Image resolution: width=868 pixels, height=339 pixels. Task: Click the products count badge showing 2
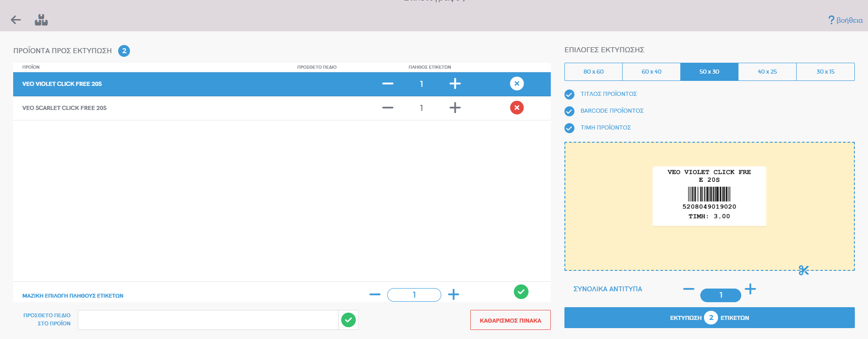coord(124,51)
